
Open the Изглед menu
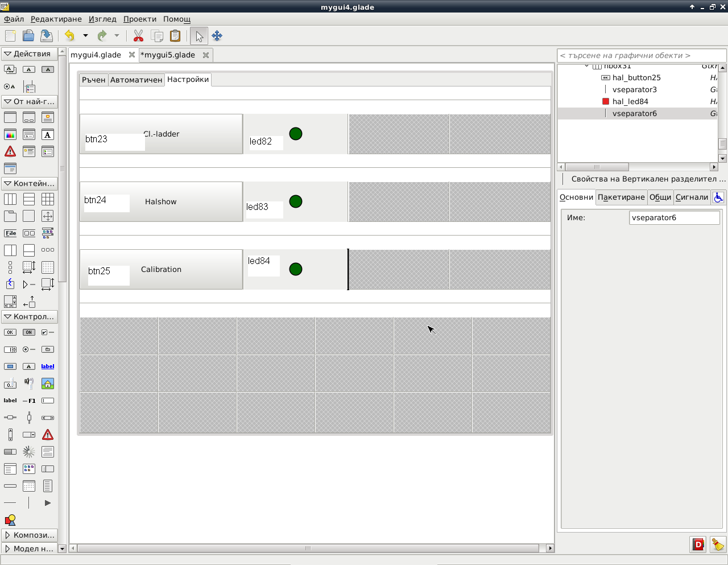tap(102, 19)
